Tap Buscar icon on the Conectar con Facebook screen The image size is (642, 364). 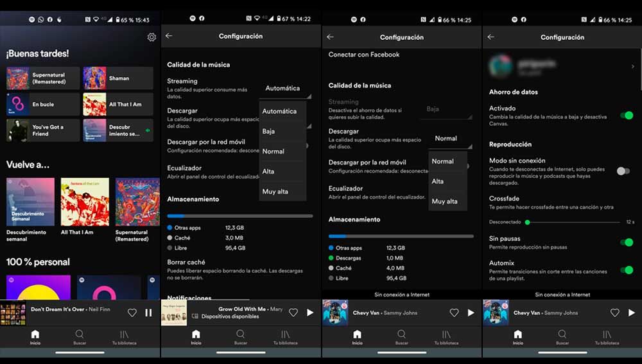402,337
